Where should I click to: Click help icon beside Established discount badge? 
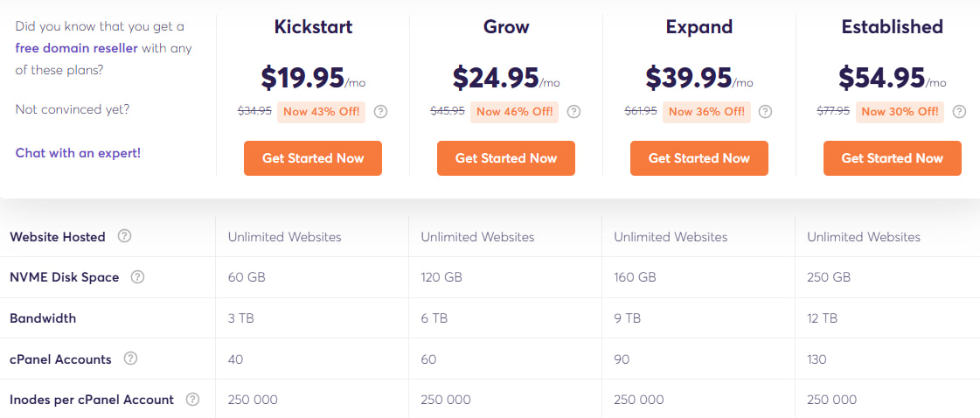click(x=959, y=112)
